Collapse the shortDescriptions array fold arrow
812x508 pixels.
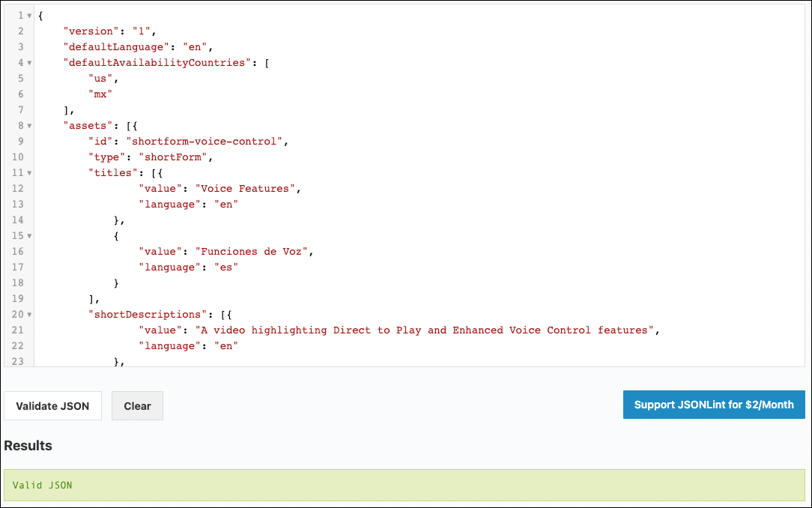coord(29,315)
